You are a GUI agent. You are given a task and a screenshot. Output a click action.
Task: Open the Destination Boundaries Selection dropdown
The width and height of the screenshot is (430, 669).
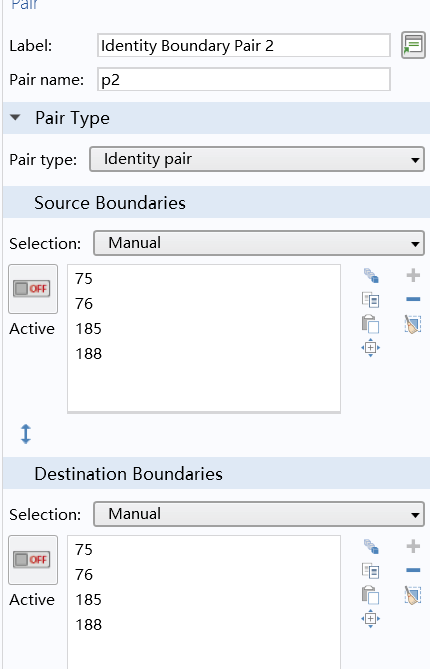259,514
